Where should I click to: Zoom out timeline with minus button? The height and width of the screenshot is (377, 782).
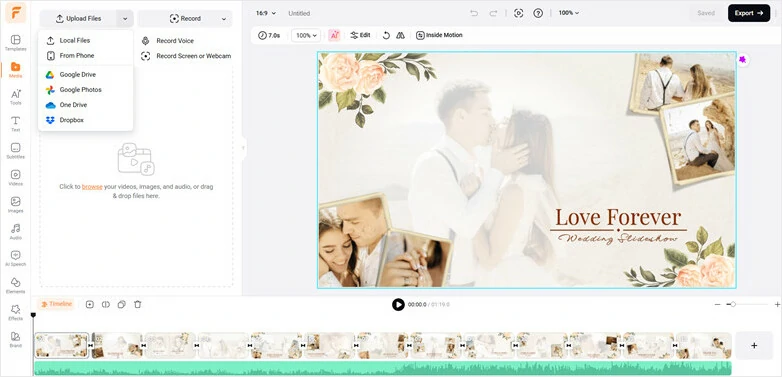click(717, 304)
